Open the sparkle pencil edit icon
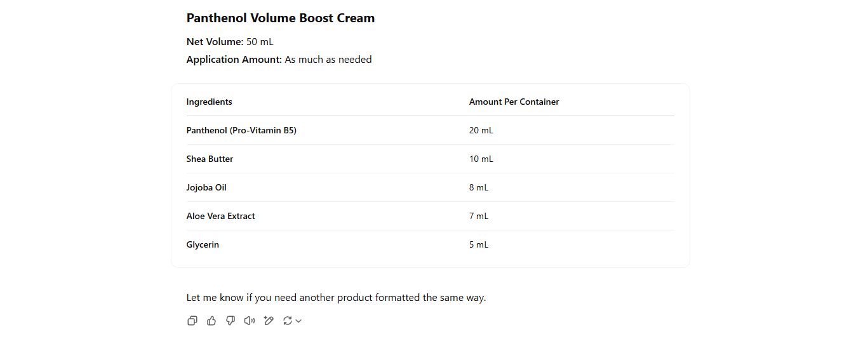The width and height of the screenshot is (868, 353). [x=269, y=321]
